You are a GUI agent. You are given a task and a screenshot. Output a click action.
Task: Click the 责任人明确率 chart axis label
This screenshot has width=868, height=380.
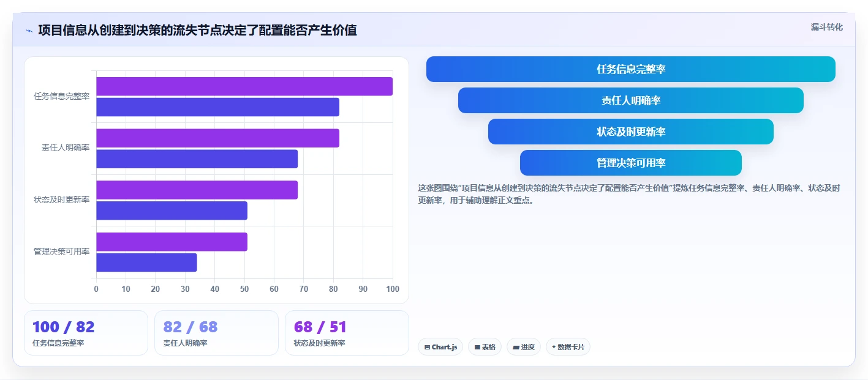[x=66, y=148]
